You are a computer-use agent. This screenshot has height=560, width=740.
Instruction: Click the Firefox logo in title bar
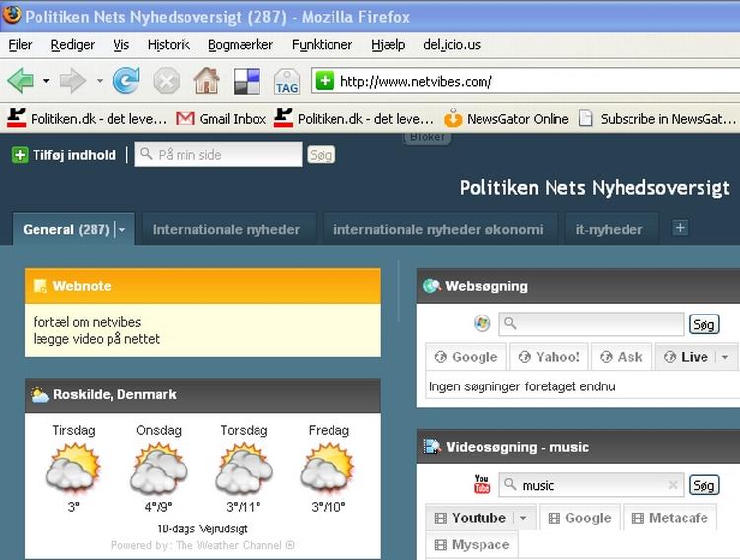(x=12, y=15)
